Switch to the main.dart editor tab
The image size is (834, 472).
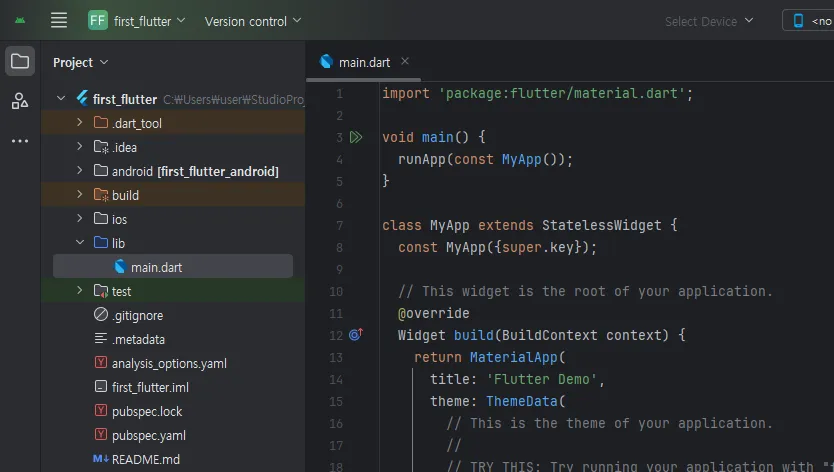(364, 62)
